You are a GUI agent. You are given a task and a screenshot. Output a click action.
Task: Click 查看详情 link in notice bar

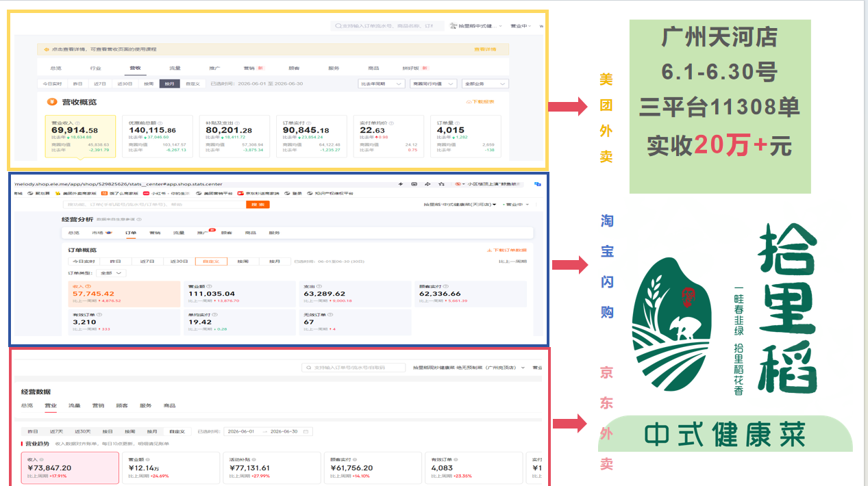pyautogui.click(x=485, y=49)
